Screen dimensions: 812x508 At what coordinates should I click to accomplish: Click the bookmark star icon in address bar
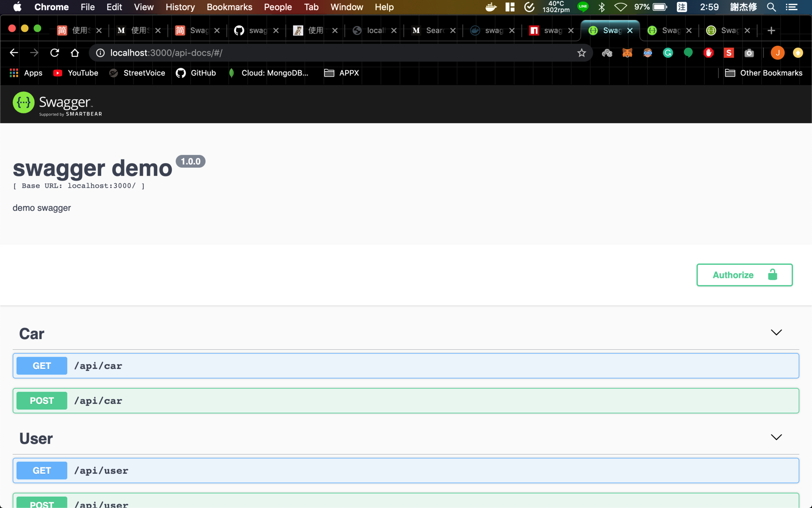click(582, 53)
